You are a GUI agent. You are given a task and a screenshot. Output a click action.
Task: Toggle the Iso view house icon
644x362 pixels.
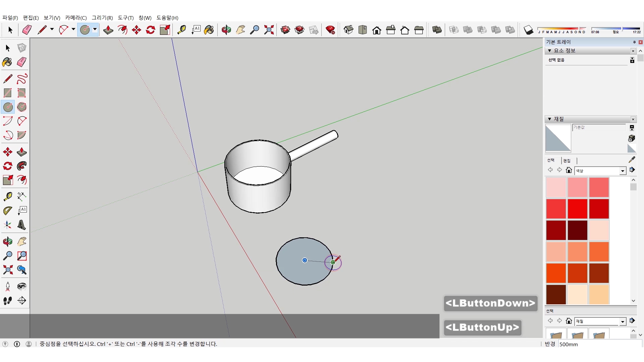[348, 30]
